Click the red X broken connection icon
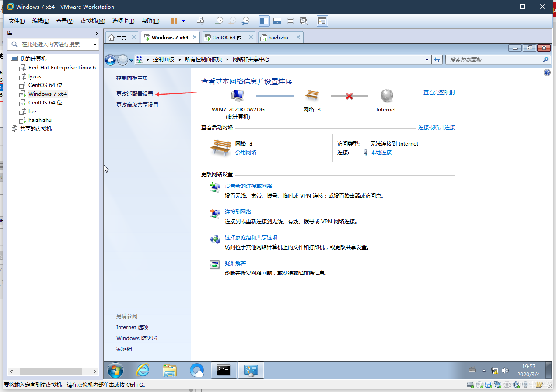 click(x=349, y=96)
